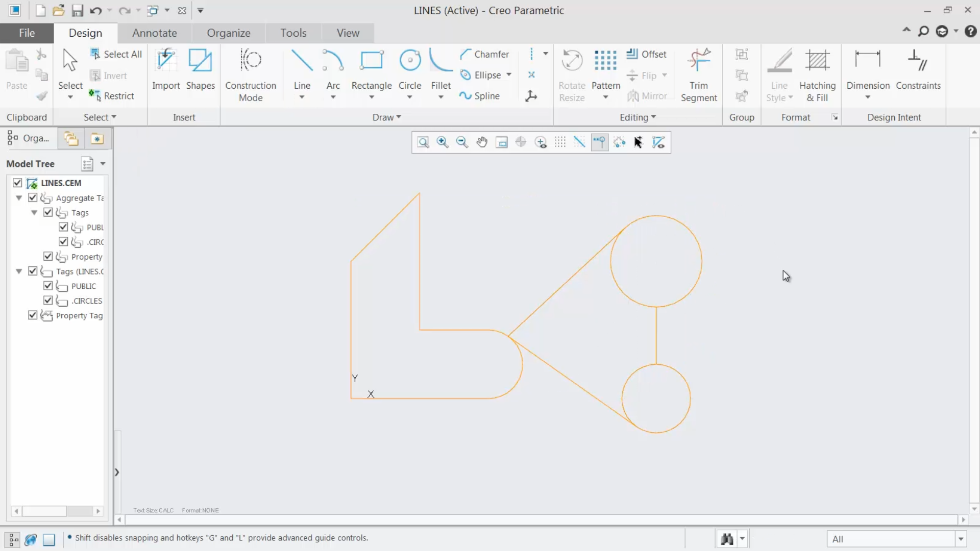
Task: Select the Zoom In magnifier icon
Action: pyautogui.click(x=443, y=142)
